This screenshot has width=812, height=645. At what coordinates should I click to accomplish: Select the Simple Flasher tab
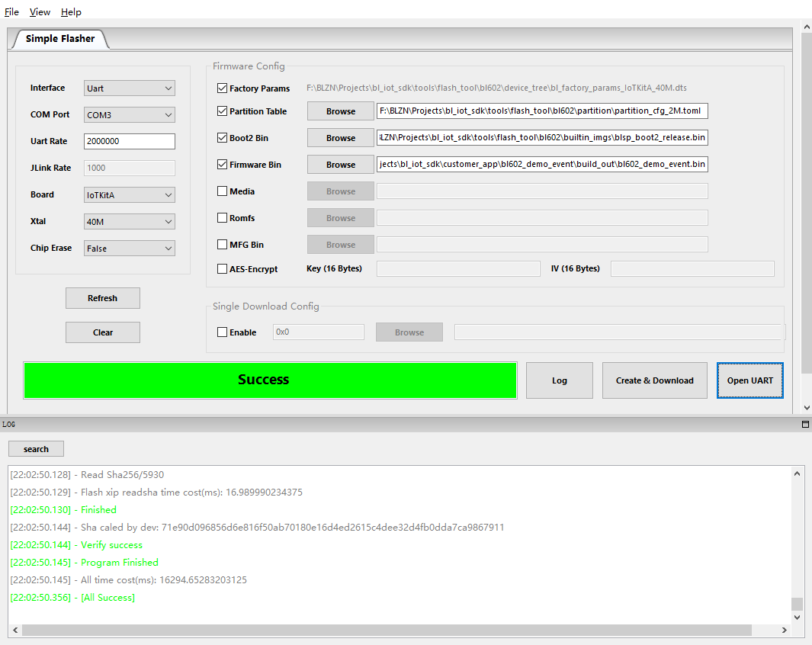(59, 38)
